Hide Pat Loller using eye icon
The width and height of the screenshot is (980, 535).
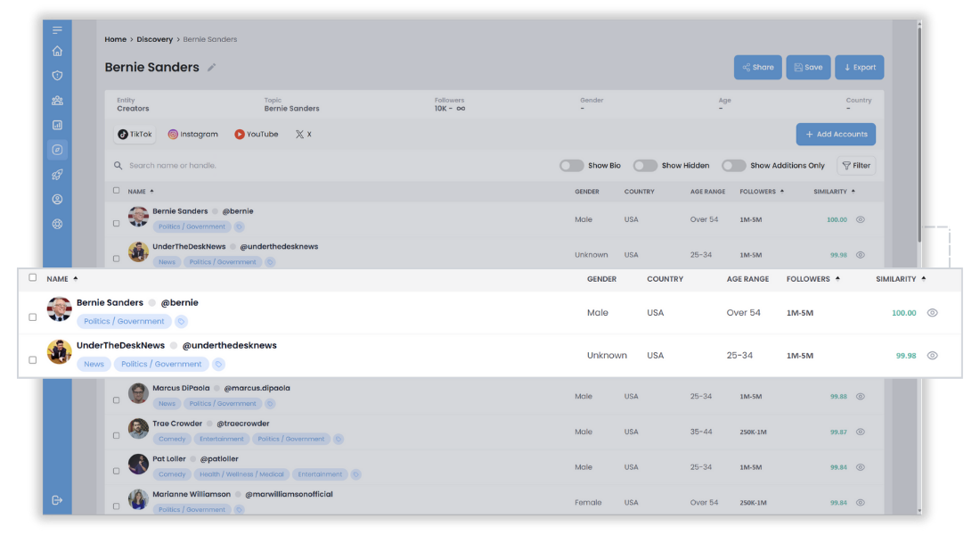pyautogui.click(x=861, y=467)
